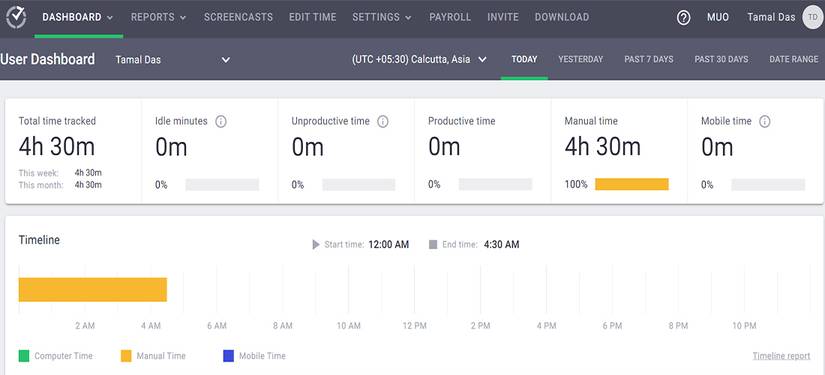Open the Tamal Das user selector

173,59
